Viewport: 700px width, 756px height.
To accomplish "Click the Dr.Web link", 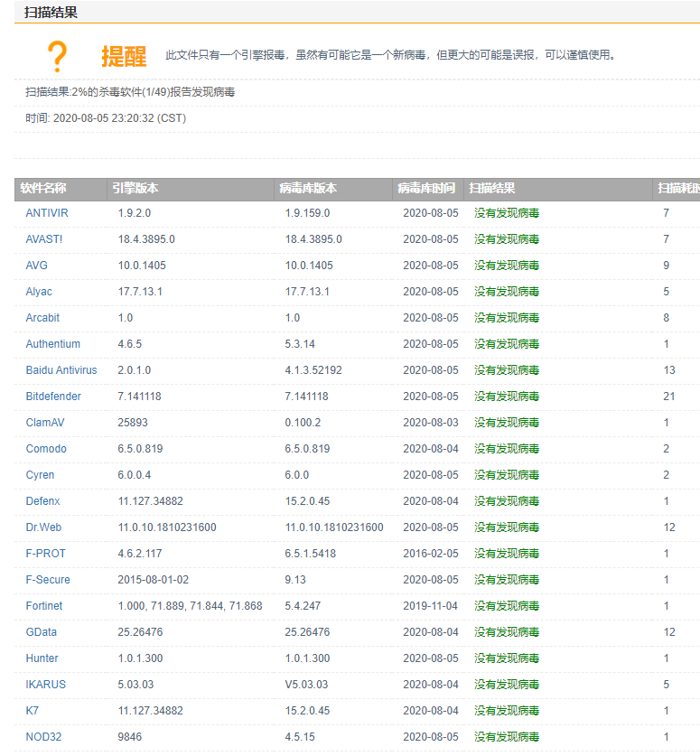I will point(43,527).
